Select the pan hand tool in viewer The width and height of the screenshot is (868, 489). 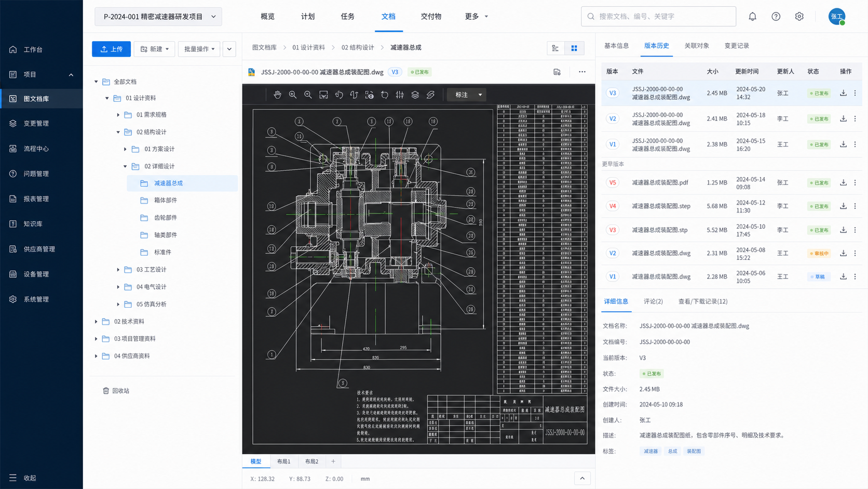tap(278, 95)
